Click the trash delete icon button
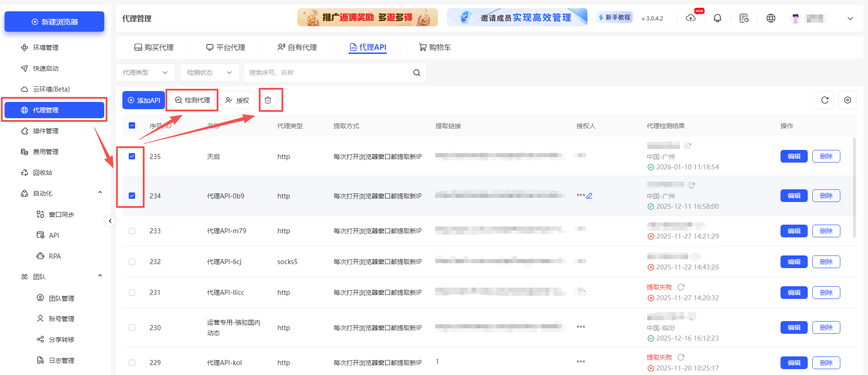This screenshot has height=375, width=868. point(268,100)
